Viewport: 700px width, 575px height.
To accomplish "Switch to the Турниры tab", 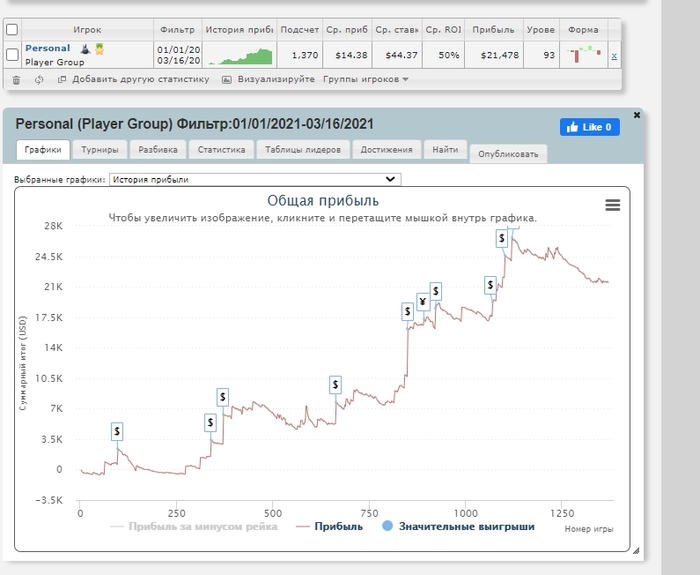I will (x=100, y=150).
